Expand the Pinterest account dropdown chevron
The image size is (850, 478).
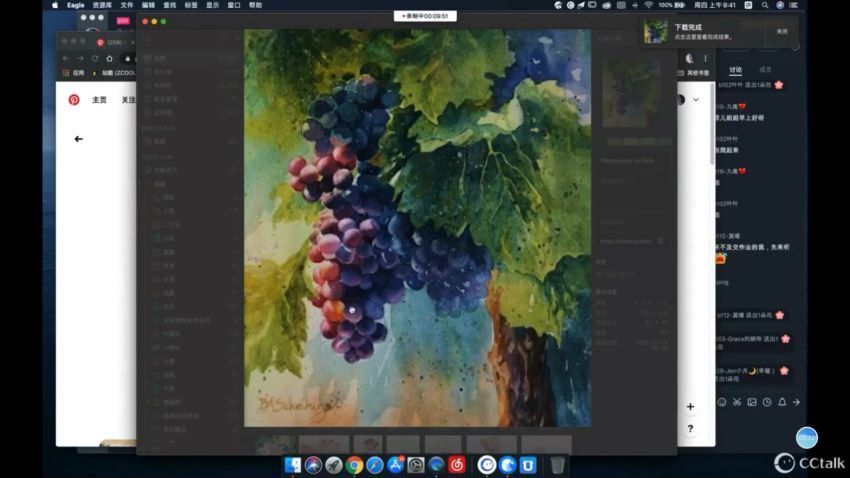[696, 100]
